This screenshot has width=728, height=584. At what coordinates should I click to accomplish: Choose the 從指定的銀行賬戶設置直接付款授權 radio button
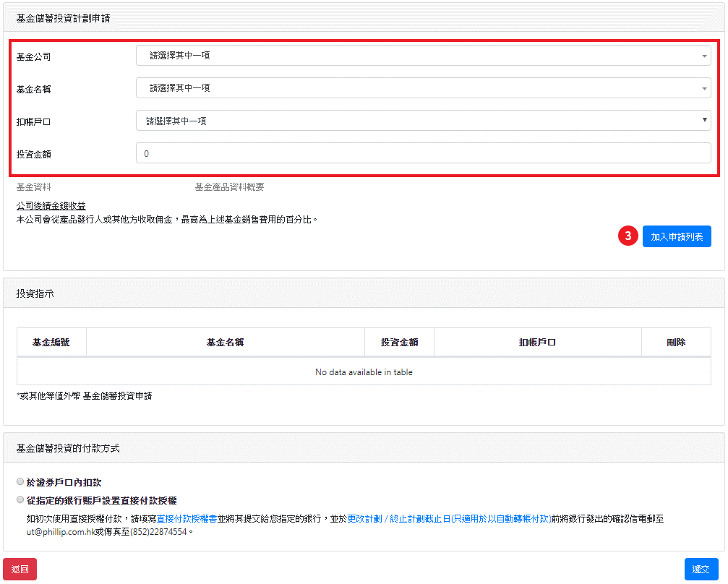(20, 499)
